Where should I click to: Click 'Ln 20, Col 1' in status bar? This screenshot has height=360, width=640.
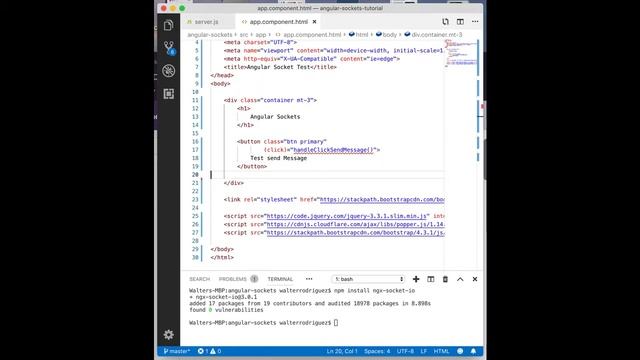point(342,351)
